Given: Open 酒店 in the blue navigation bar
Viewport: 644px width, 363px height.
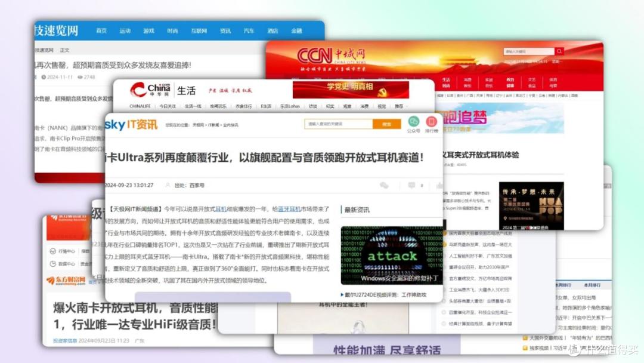Looking at the screenshot, I should [273, 31].
